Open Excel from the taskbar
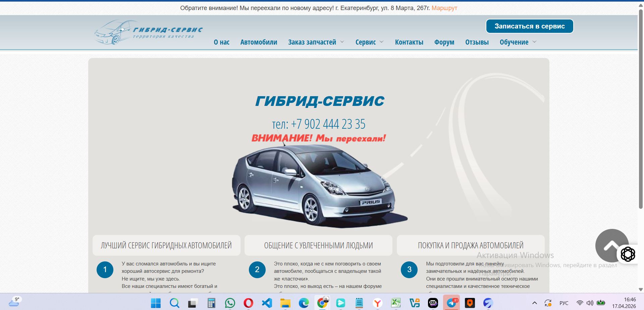Screen dimensions: 644x310 [x=396, y=303]
